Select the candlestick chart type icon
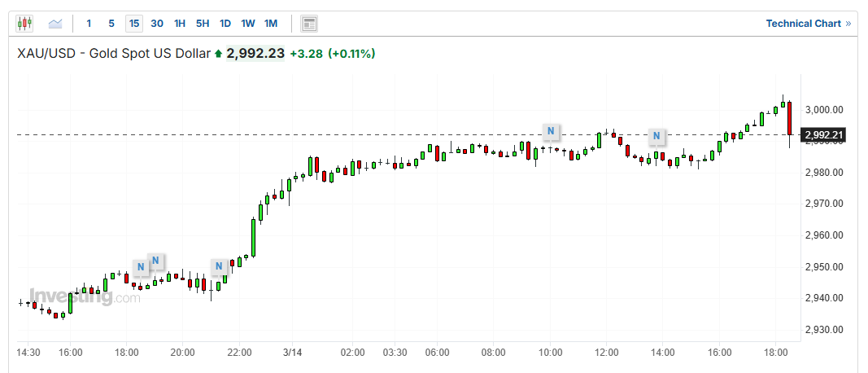This screenshot has width=868, height=373. coord(25,24)
